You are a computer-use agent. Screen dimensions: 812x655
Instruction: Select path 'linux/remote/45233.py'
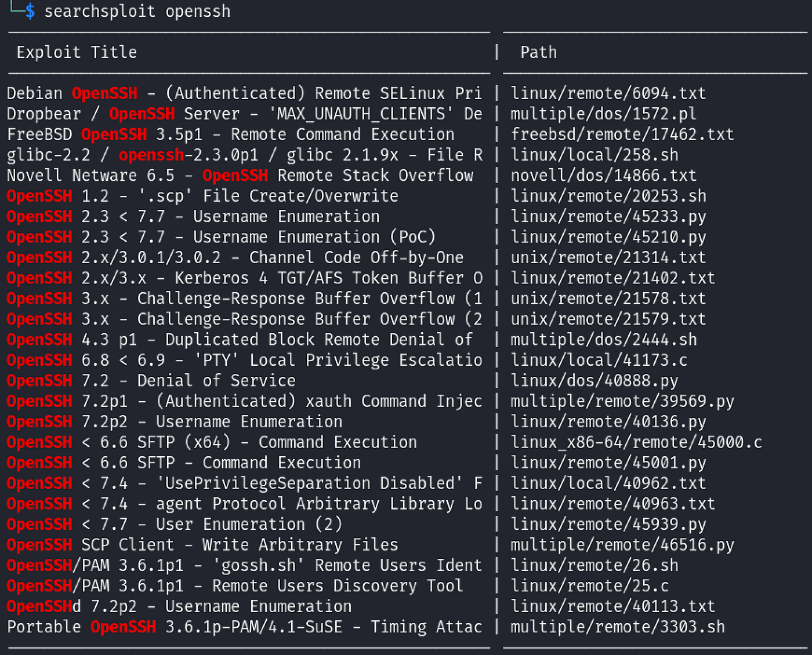pyautogui.click(x=608, y=216)
